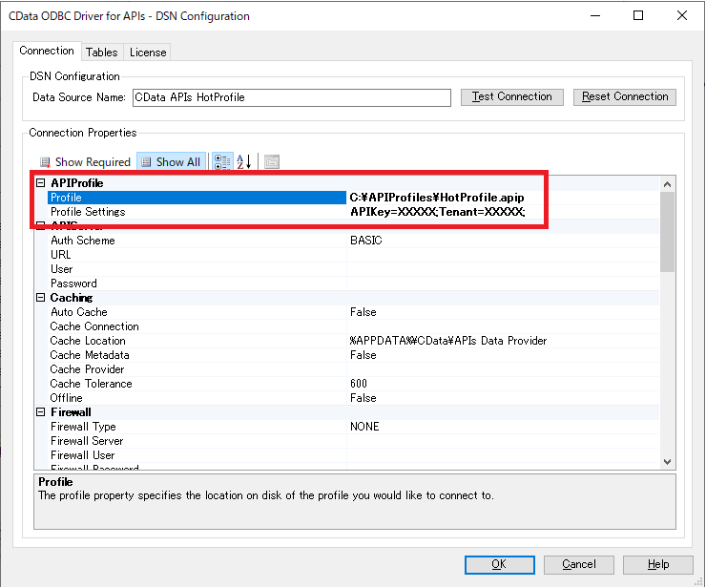Viewport: 706px width, 588px height.
Task: Click the Cancel button
Action: click(578, 564)
